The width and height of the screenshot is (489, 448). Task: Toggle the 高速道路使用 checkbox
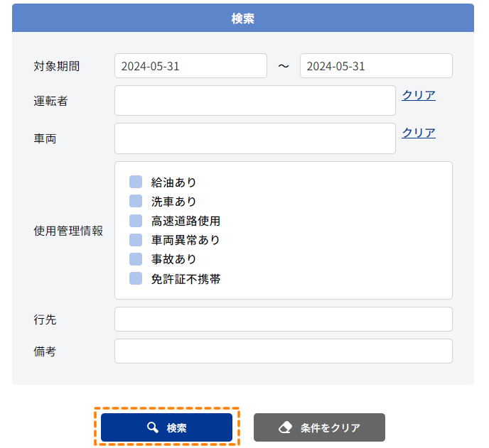[x=136, y=221]
